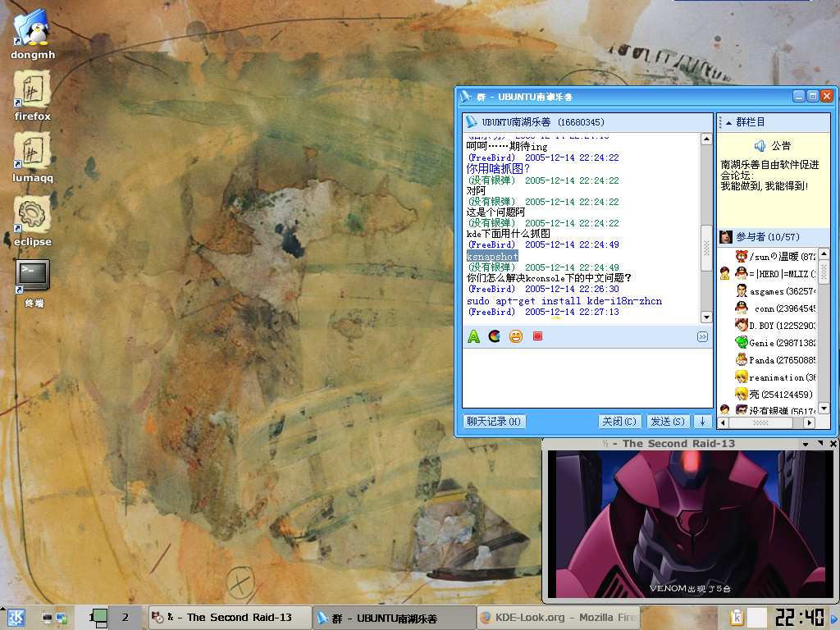Click participant list horizontal scrollbar thumb
Image resolution: width=840 pixels, height=630 pixels.
[760, 422]
